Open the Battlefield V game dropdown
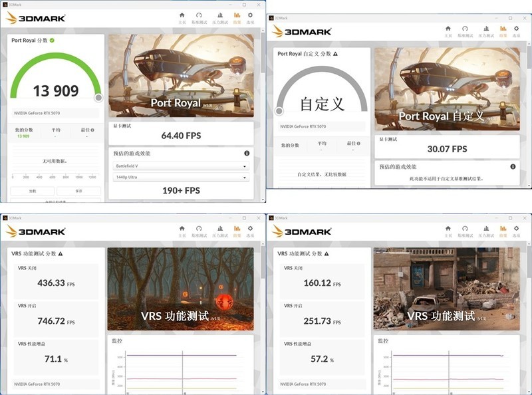Viewport: 532px width, 395px height. [180, 166]
